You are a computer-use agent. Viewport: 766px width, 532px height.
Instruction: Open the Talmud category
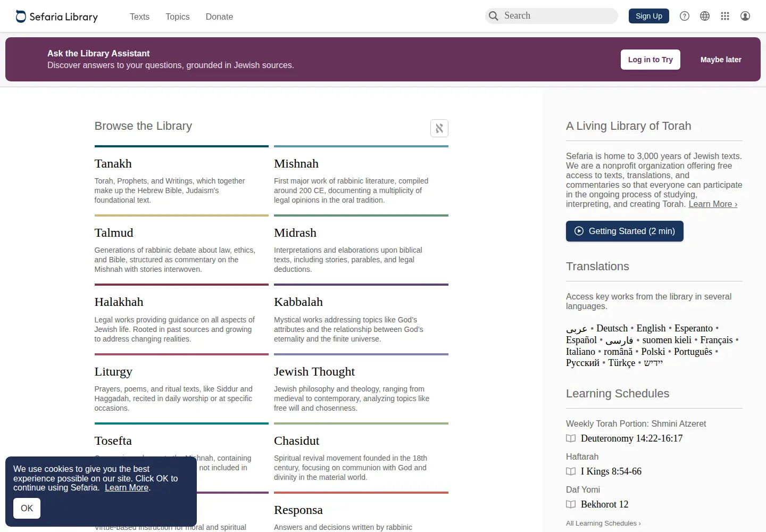point(114,233)
